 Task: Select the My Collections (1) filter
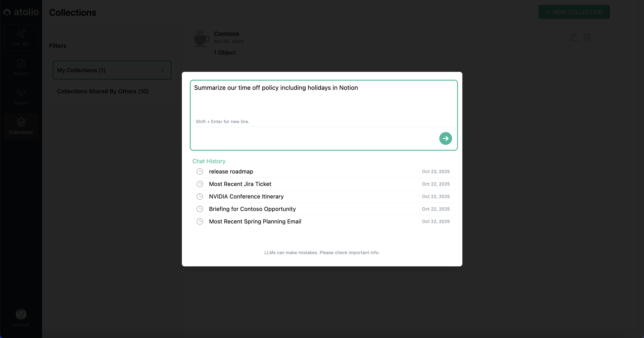tap(81, 70)
